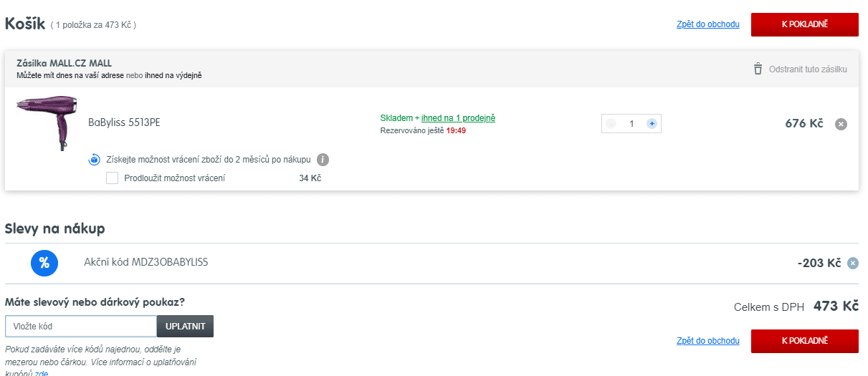Click top red K POKLADNĚ button
Viewport: 868px width, 376px height.
(804, 24)
